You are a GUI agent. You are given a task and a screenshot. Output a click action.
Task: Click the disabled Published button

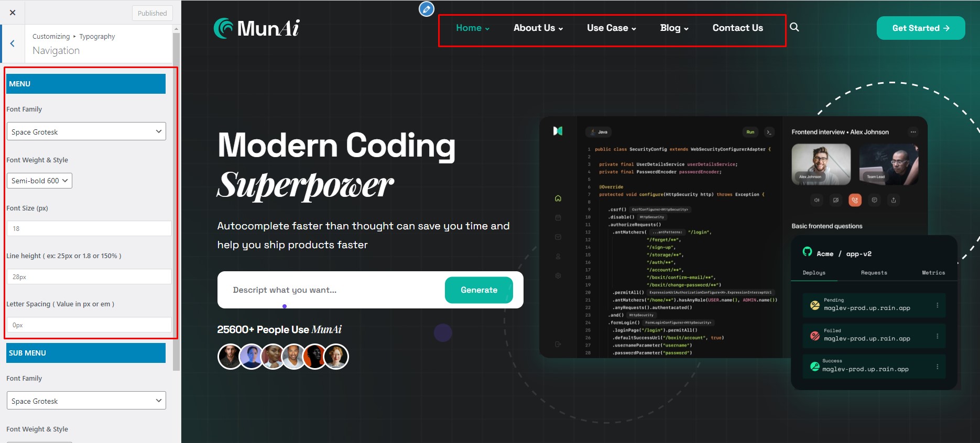tap(152, 13)
